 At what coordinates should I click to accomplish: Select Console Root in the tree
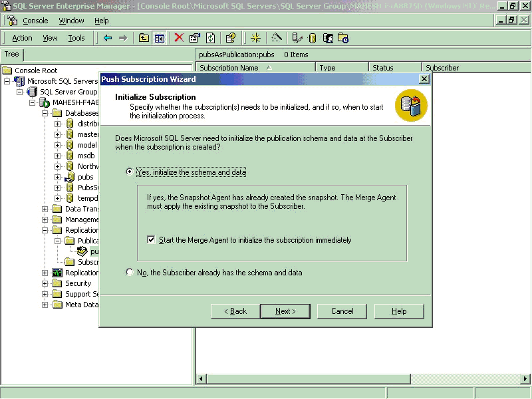(36, 70)
